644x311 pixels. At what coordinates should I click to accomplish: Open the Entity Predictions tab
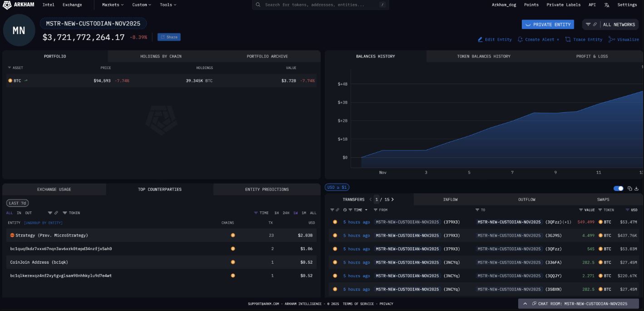coord(267,190)
